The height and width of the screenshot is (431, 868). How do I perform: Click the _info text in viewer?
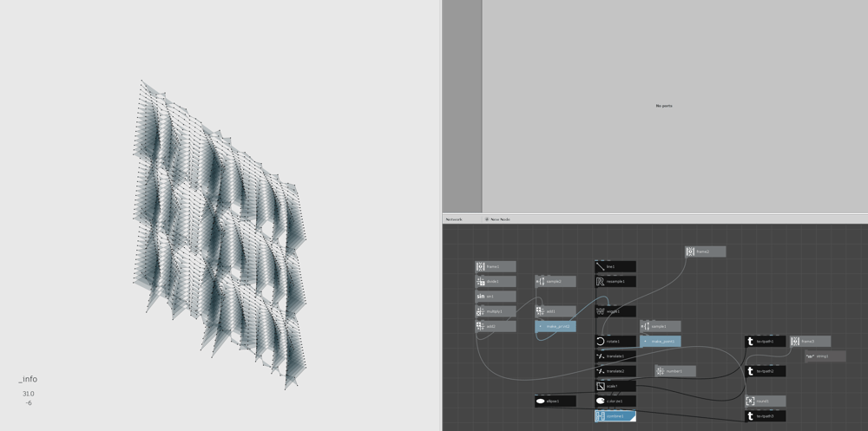click(28, 379)
